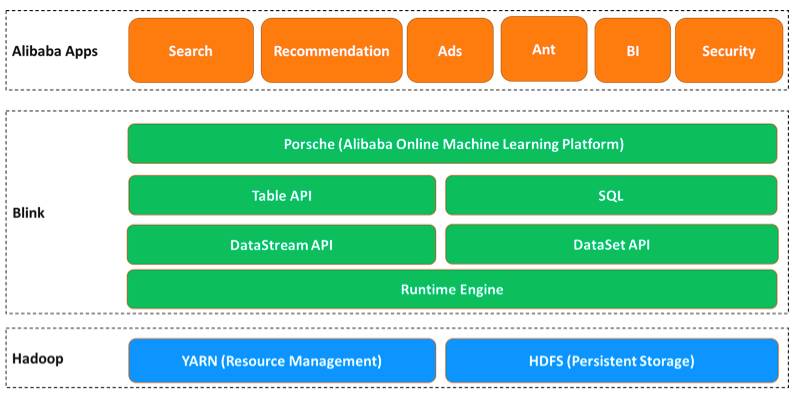Click the Porsche machine learning platform bar
This screenshot has width=804, height=403.
tap(452, 144)
